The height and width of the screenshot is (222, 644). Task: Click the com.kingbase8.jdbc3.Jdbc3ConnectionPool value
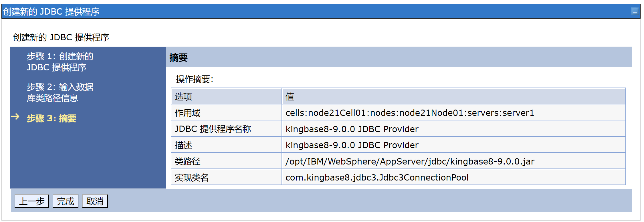(x=377, y=178)
